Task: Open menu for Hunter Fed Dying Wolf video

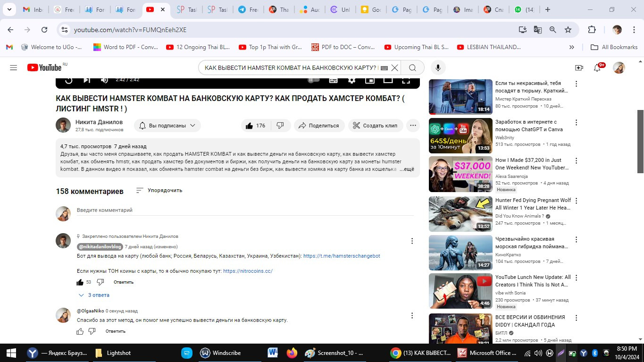Action: (576, 201)
